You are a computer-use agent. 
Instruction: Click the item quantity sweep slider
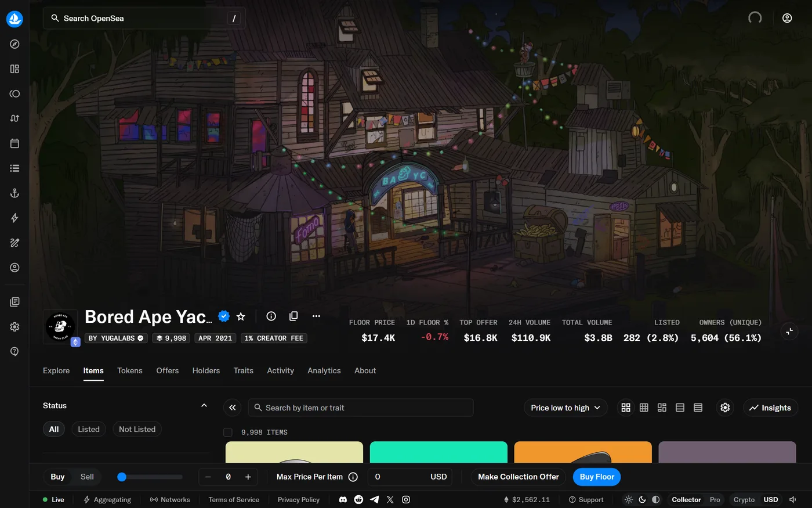pos(150,477)
